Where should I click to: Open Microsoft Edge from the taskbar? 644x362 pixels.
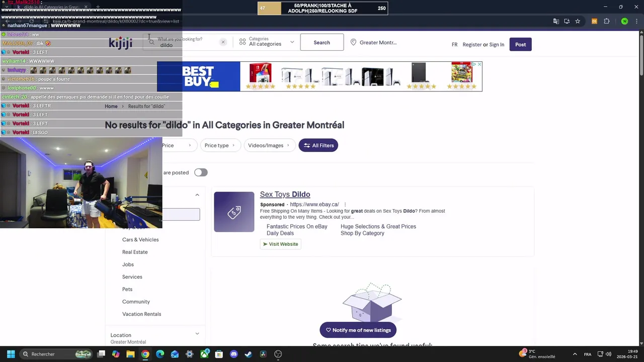tap(160, 354)
